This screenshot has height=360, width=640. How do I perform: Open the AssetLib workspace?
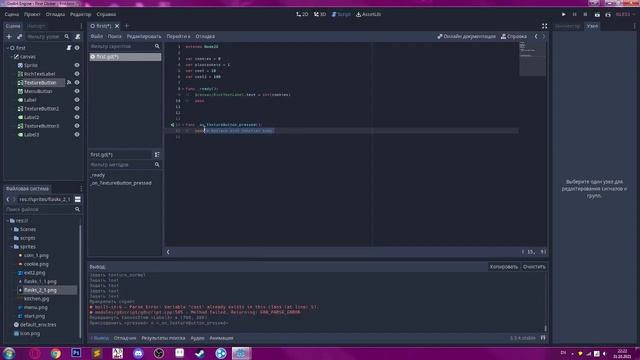tap(369, 14)
